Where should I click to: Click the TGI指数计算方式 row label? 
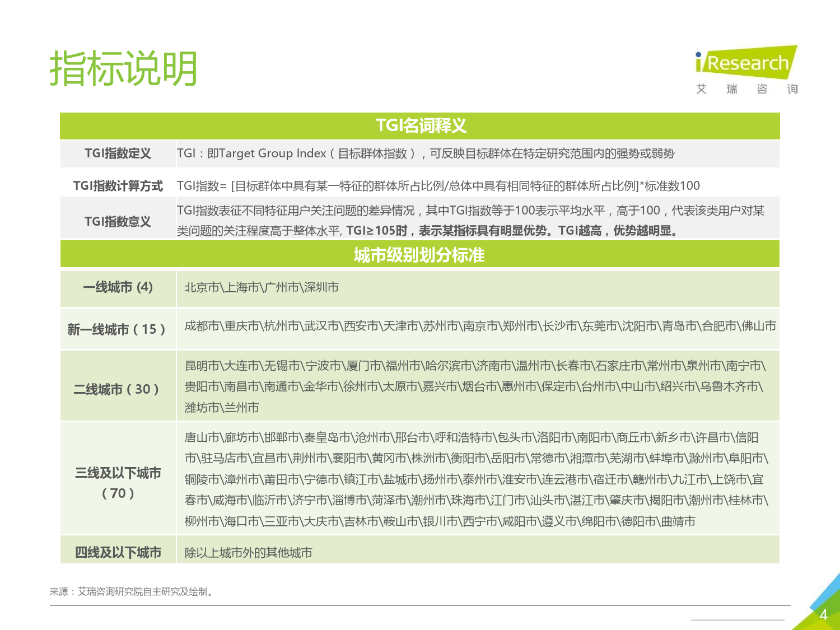click(118, 186)
